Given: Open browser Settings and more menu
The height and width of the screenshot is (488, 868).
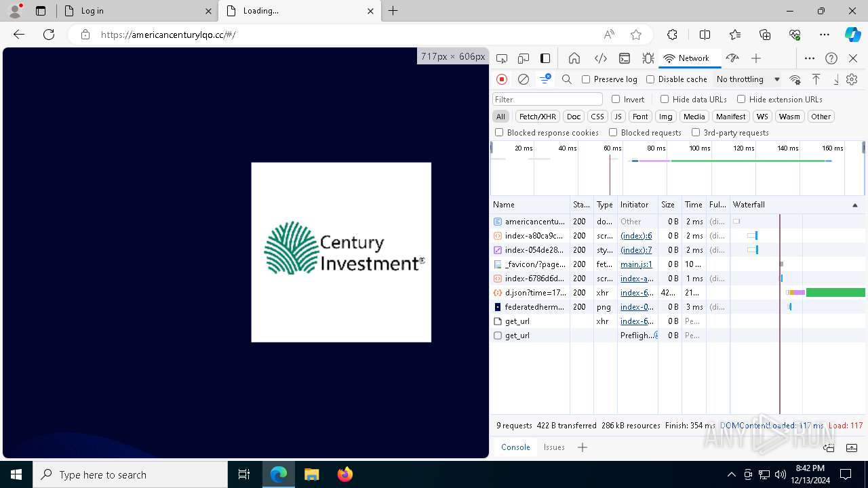Looking at the screenshot, I should click(825, 35).
